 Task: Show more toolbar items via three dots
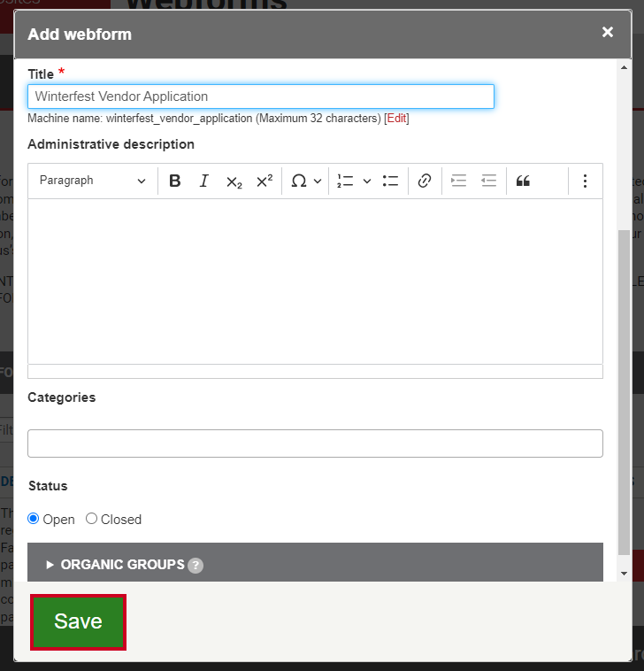585,181
